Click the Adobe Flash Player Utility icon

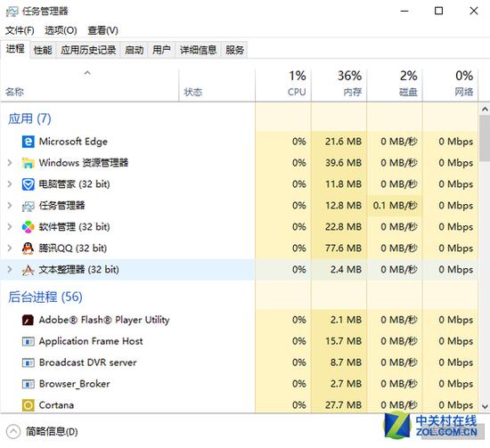coord(29,321)
